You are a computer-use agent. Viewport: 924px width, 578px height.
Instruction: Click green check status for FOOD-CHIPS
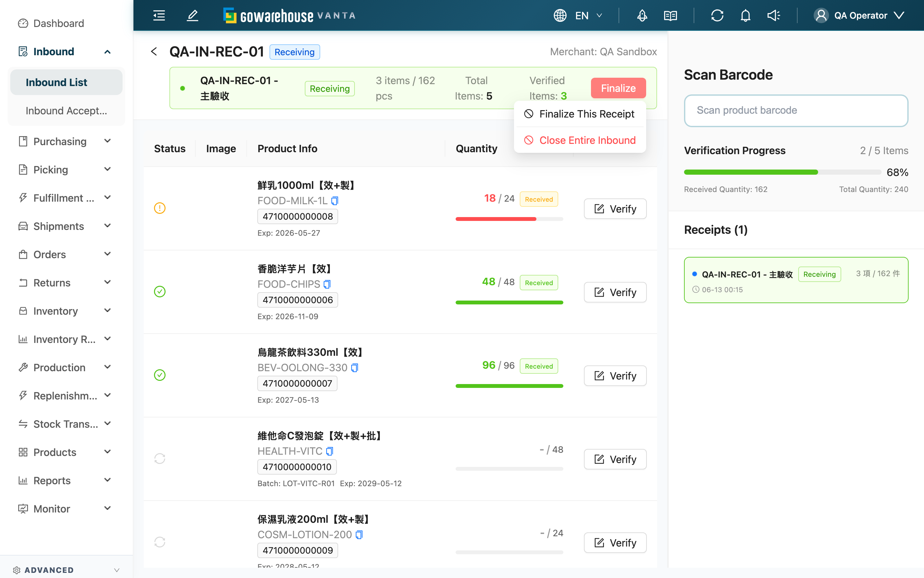[159, 292]
